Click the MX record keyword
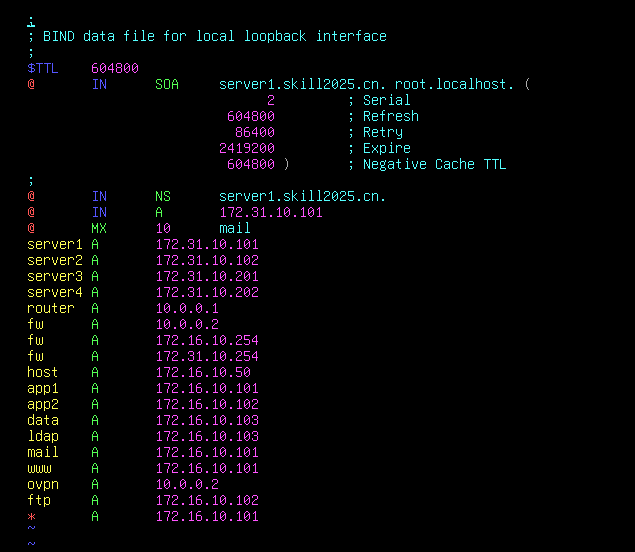Screen dimensions: 635x552 click(x=99, y=228)
